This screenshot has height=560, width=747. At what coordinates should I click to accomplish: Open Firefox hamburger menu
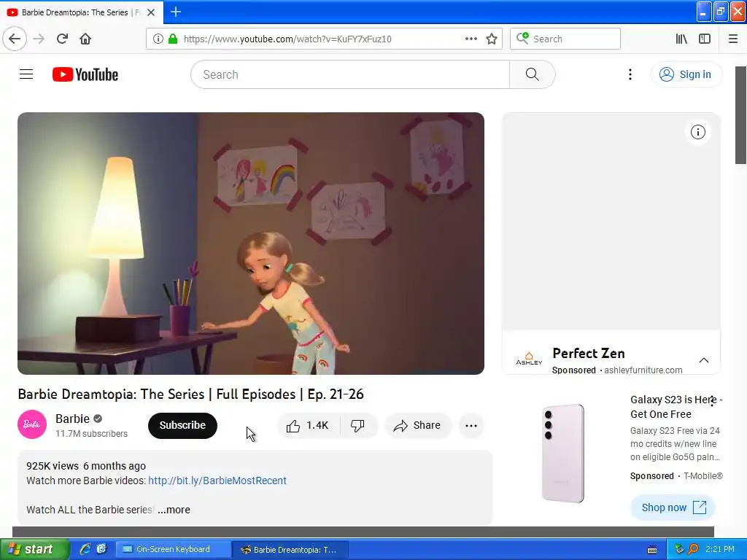tap(733, 39)
